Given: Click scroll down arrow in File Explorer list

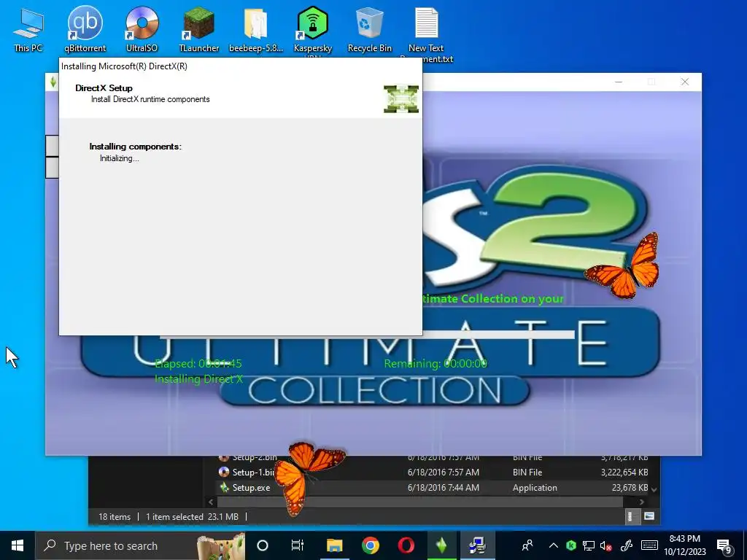Looking at the screenshot, I should pos(654,489).
